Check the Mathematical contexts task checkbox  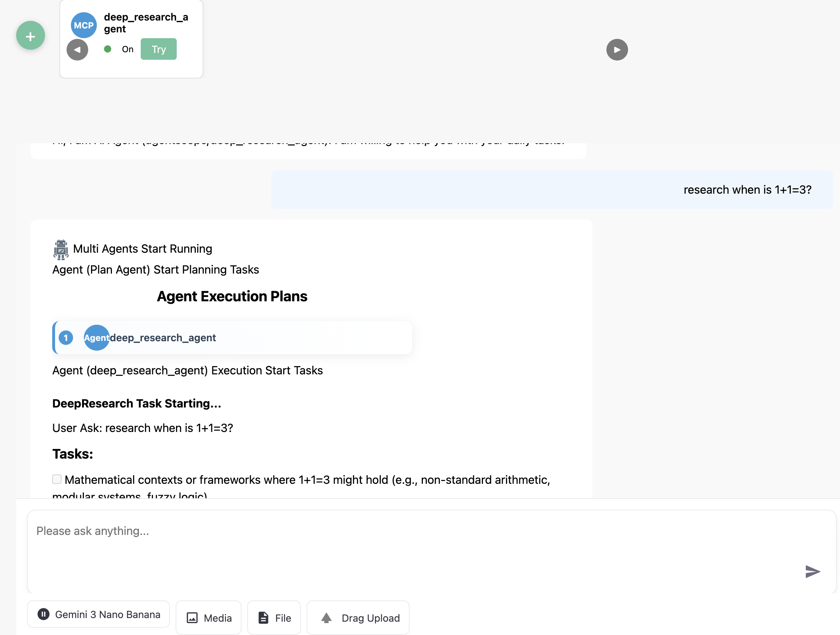click(x=57, y=479)
